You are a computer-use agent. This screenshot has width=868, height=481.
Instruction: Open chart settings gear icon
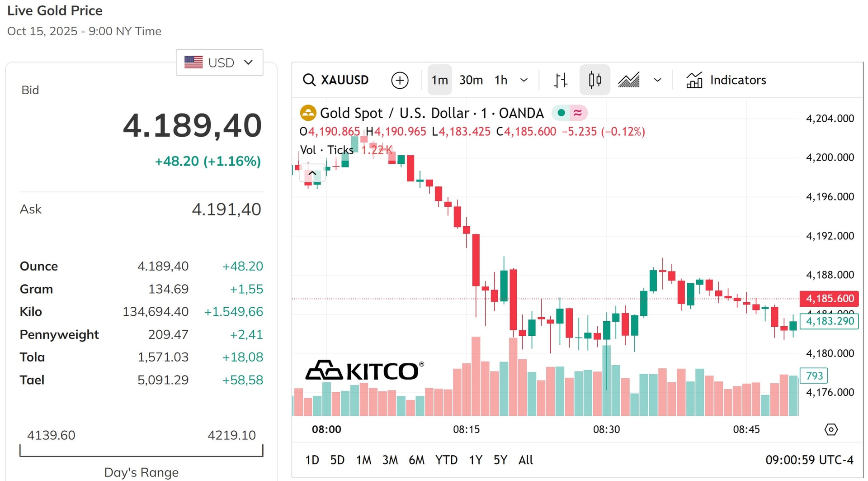point(831,429)
